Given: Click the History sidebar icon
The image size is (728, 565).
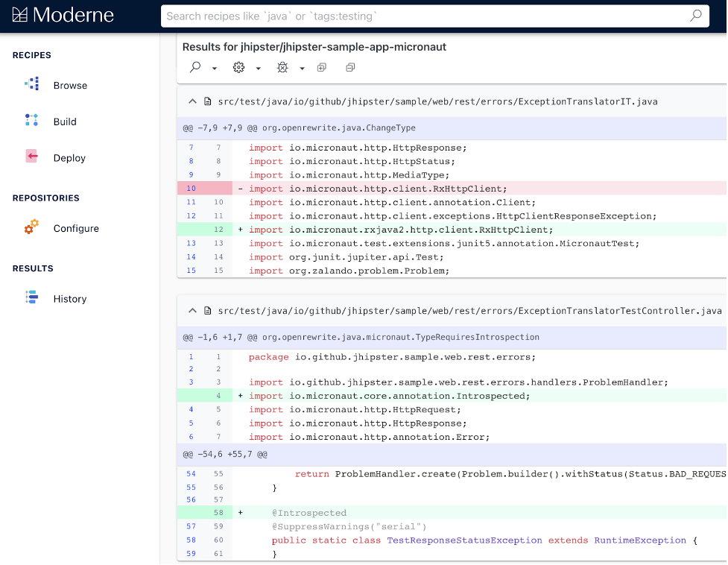Looking at the screenshot, I should pos(31,297).
